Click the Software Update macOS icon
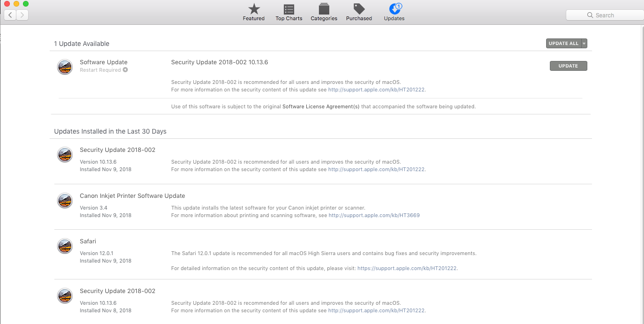The image size is (644, 324). pos(65,67)
